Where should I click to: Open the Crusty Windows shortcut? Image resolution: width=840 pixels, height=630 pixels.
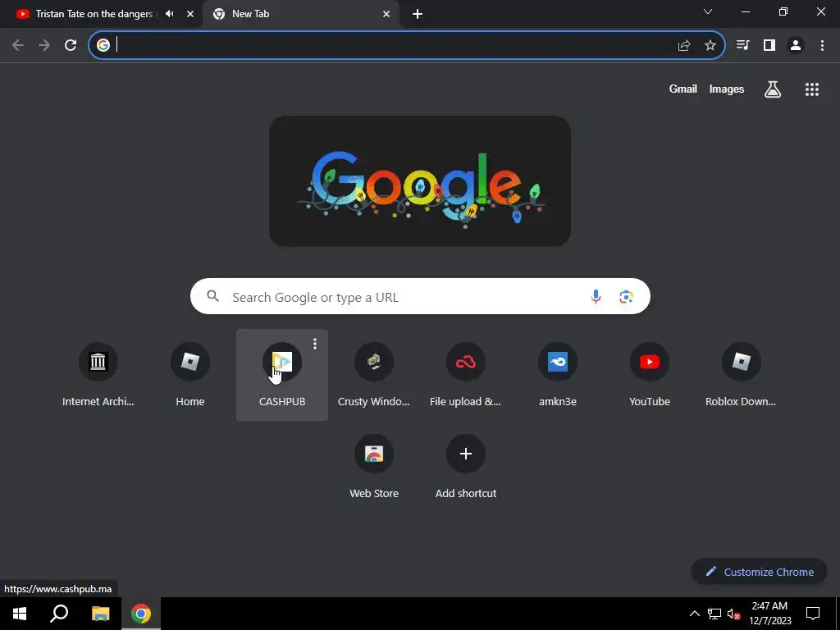(x=374, y=374)
